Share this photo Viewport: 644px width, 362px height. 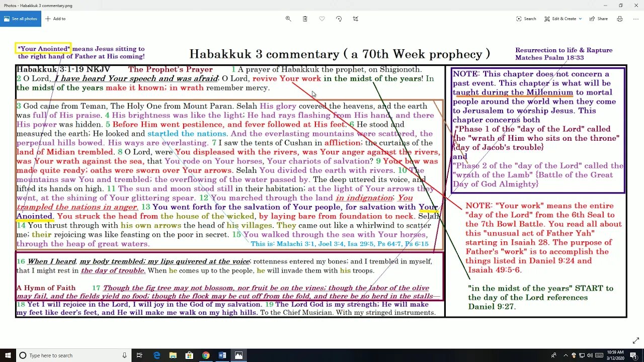(598, 19)
